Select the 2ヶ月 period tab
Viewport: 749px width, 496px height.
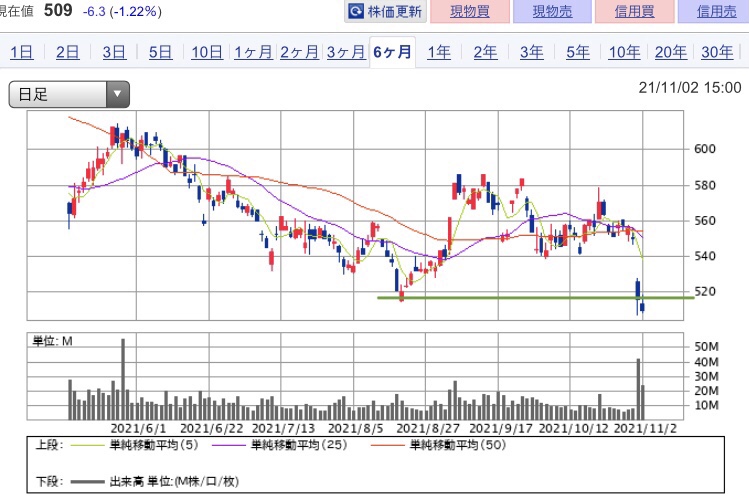pyautogui.click(x=300, y=52)
